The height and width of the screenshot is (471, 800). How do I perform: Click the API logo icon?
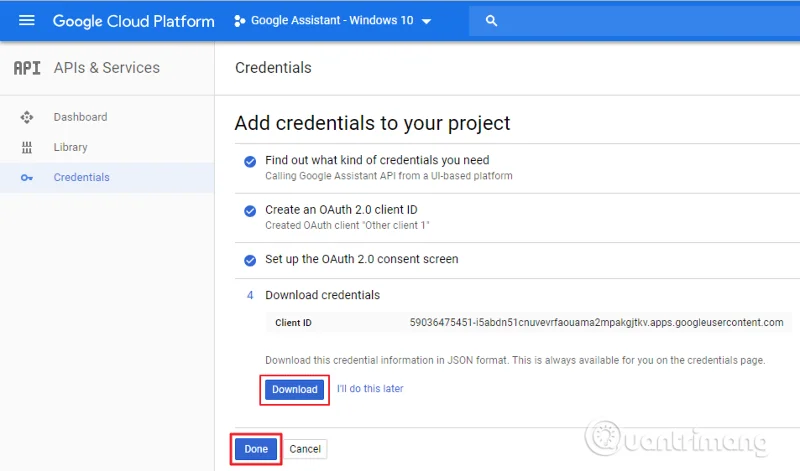pyautogui.click(x=27, y=68)
